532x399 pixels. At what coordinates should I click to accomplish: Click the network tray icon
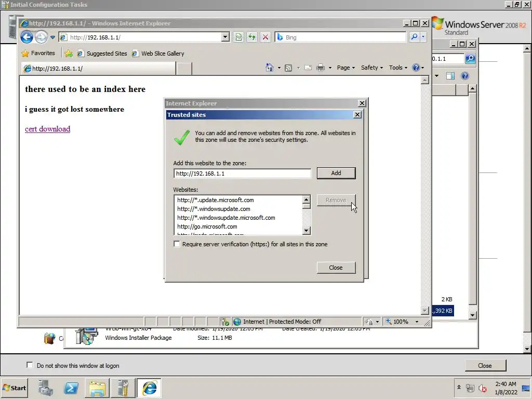click(470, 388)
